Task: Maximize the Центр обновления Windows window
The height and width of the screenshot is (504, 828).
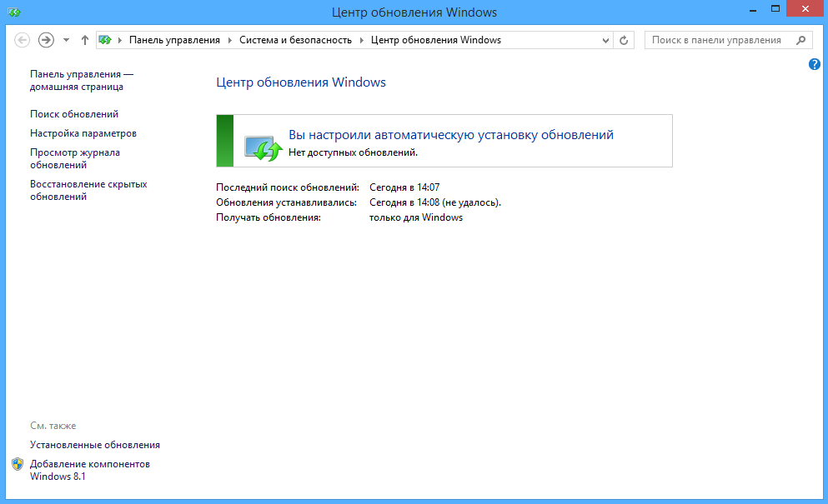Action: [775, 9]
